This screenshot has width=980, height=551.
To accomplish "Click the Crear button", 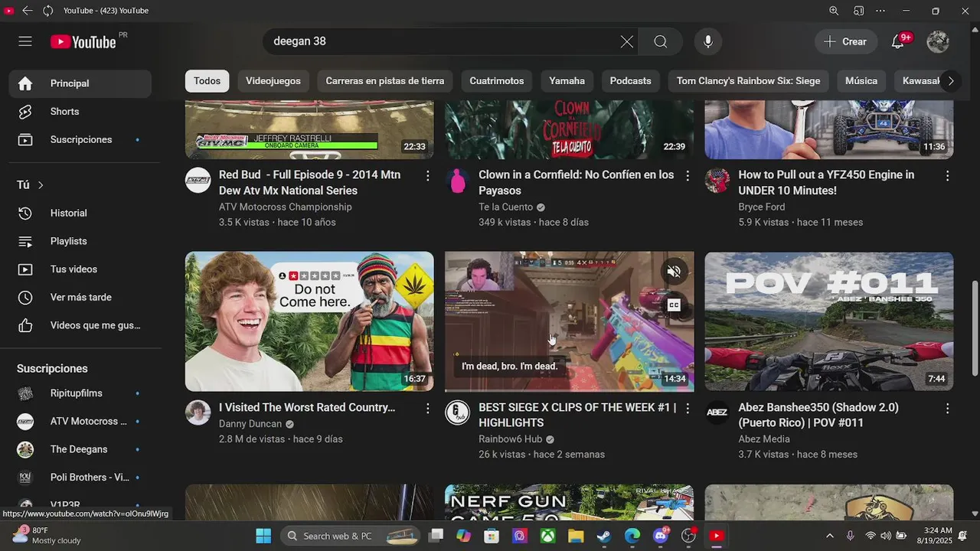I will (846, 41).
